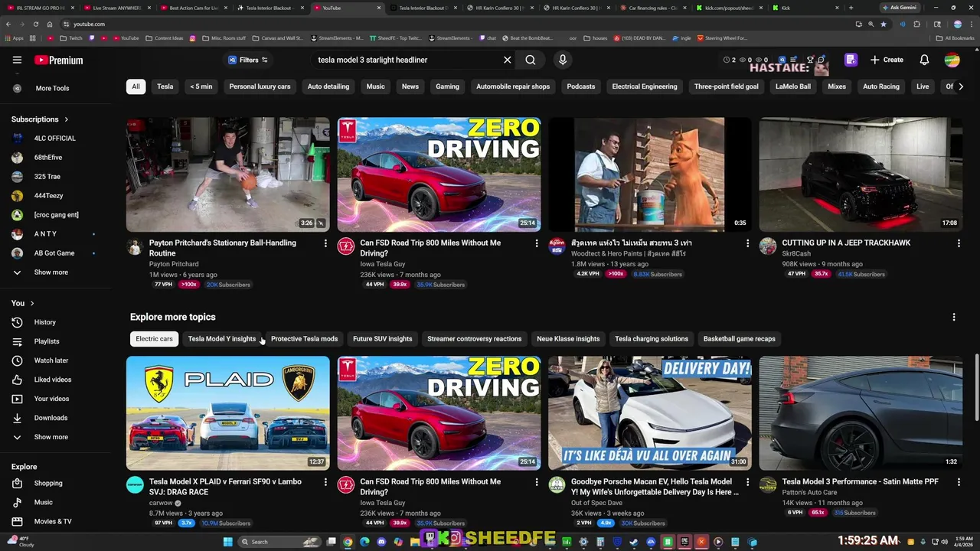The image size is (980, 551).
Task: Choose the Electric cars topic chip
Action: 155,339
